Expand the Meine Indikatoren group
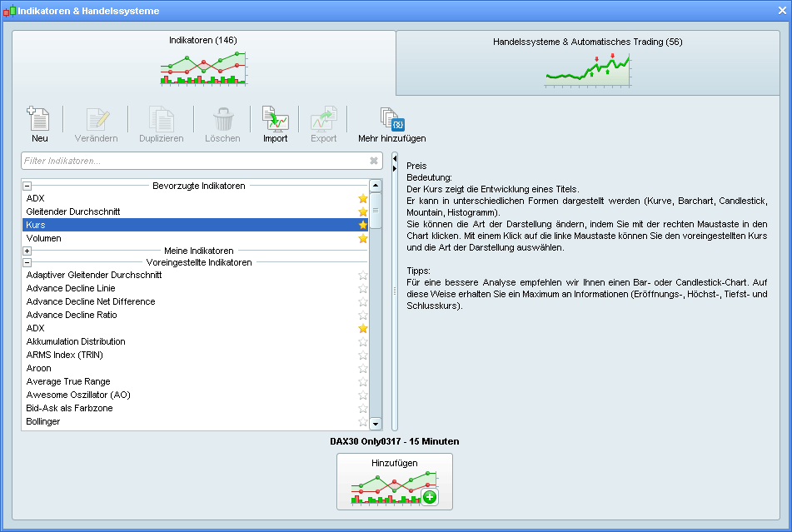The width and height of the screenshot is (792, 532). click(27, 251)
